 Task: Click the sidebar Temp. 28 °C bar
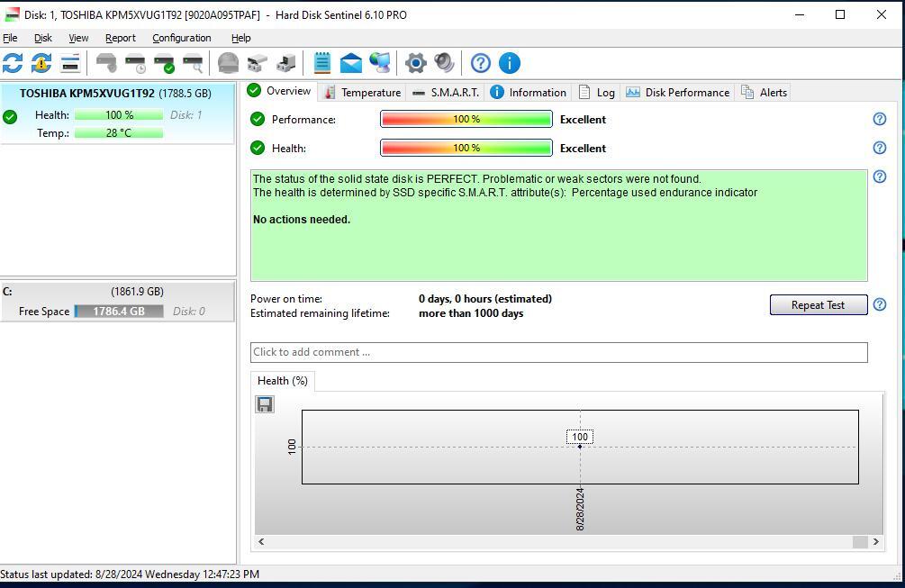(119, 132)
